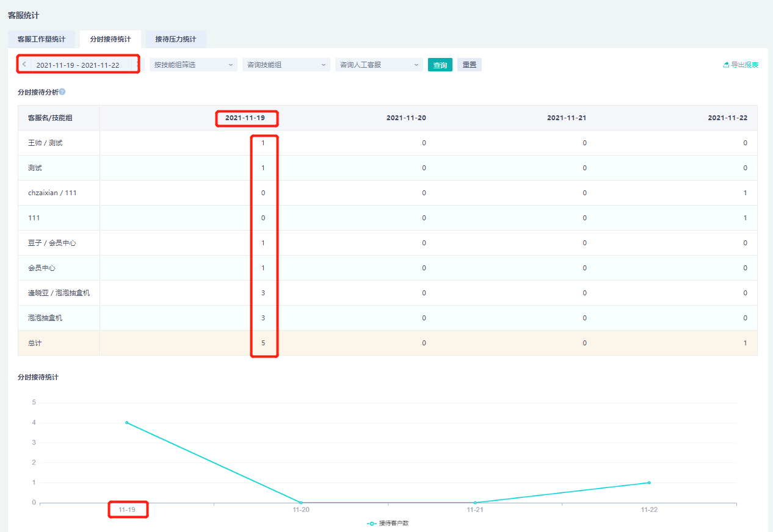Select the row labeled 逄晓亚 / 泡泡抽盒机
Viewport: 773px width, 532px height.
click(388, 293)
